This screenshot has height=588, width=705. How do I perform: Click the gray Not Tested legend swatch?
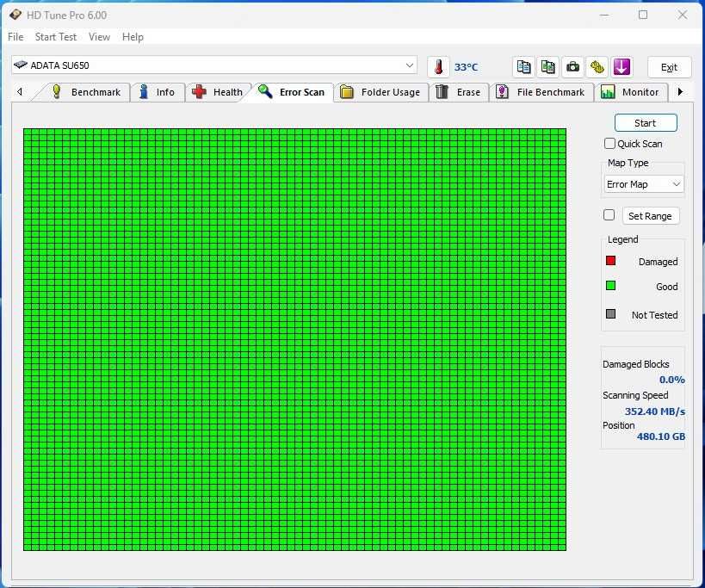pos(610,313)
